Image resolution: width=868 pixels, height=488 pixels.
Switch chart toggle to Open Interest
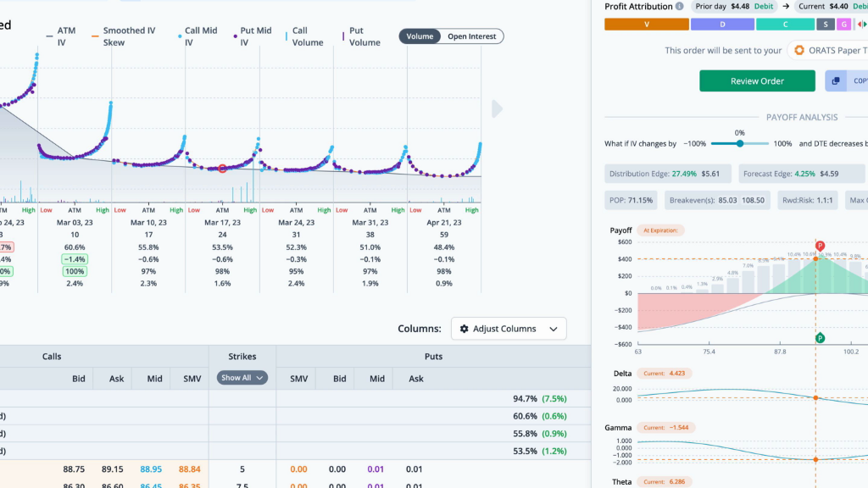tap(471, 36)
